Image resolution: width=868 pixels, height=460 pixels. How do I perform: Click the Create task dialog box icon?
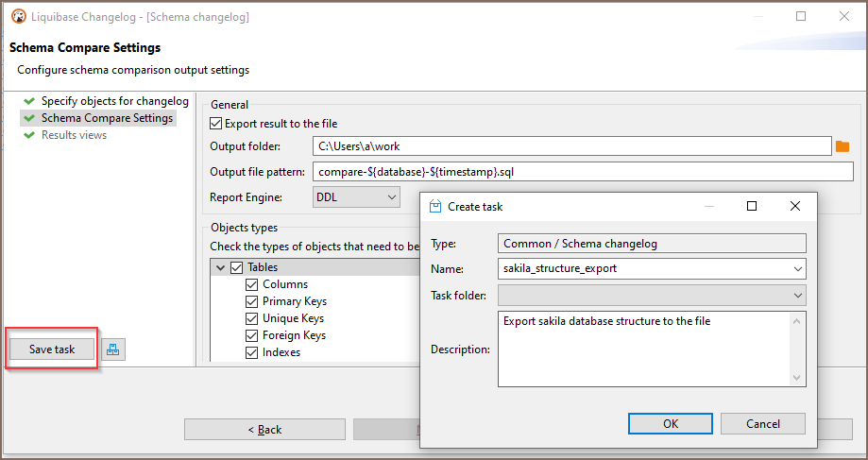435,207
